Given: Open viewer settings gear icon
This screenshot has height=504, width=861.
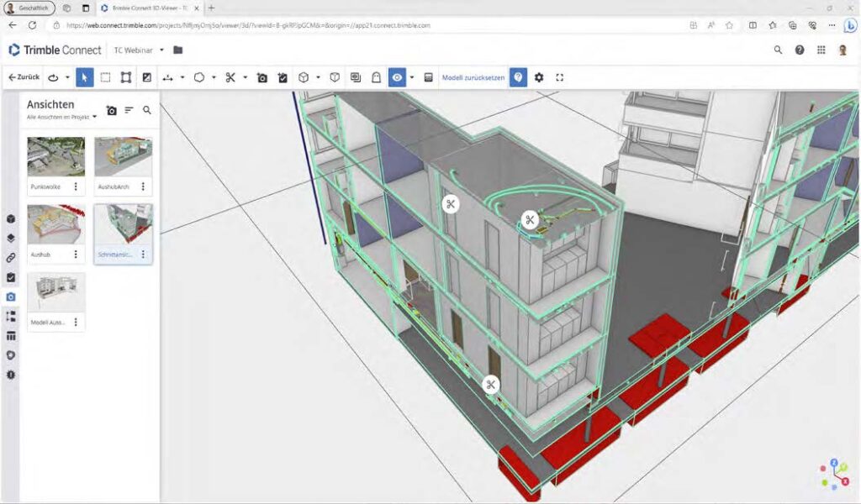Looking at the screenshot, I should tap(539, 77).
